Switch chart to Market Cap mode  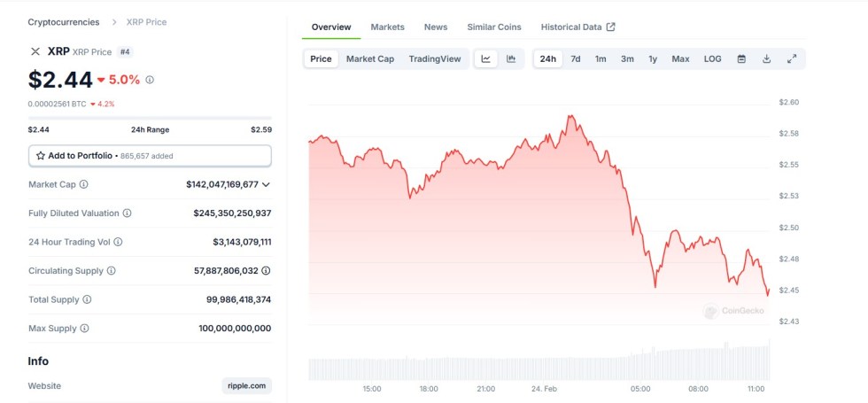click(369, 59)
